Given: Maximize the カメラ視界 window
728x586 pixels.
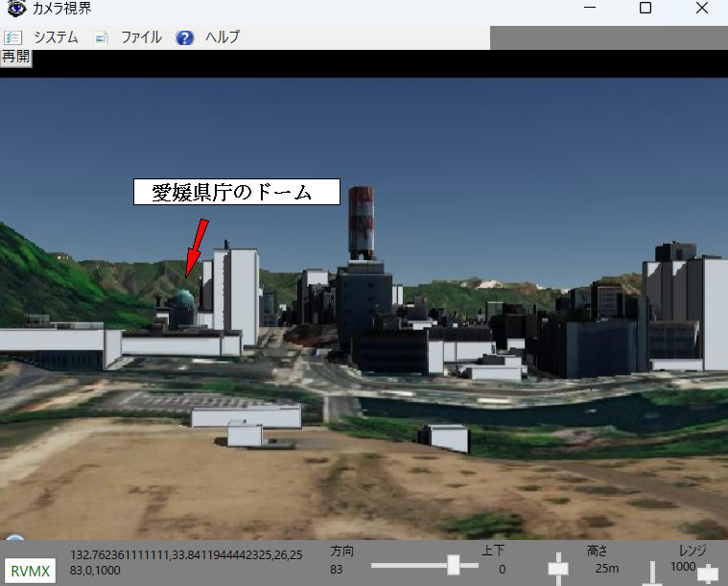Looking at the screenshot, I should click(x=646, y=9).
